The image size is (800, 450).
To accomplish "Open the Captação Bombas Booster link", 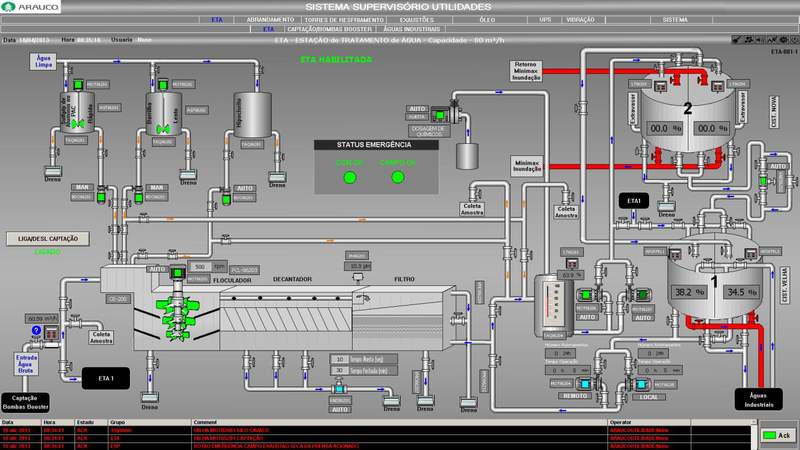I will [x=25, y=402].
